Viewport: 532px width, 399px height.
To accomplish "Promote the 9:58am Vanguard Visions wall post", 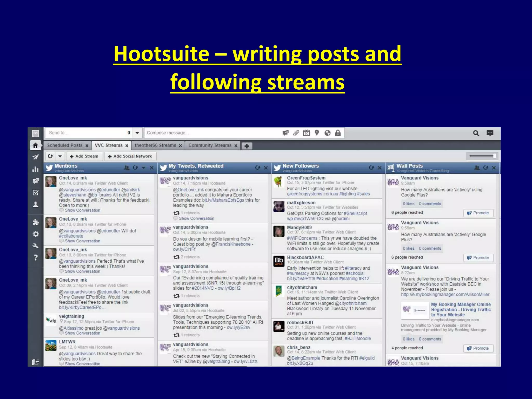I will 478,258.
